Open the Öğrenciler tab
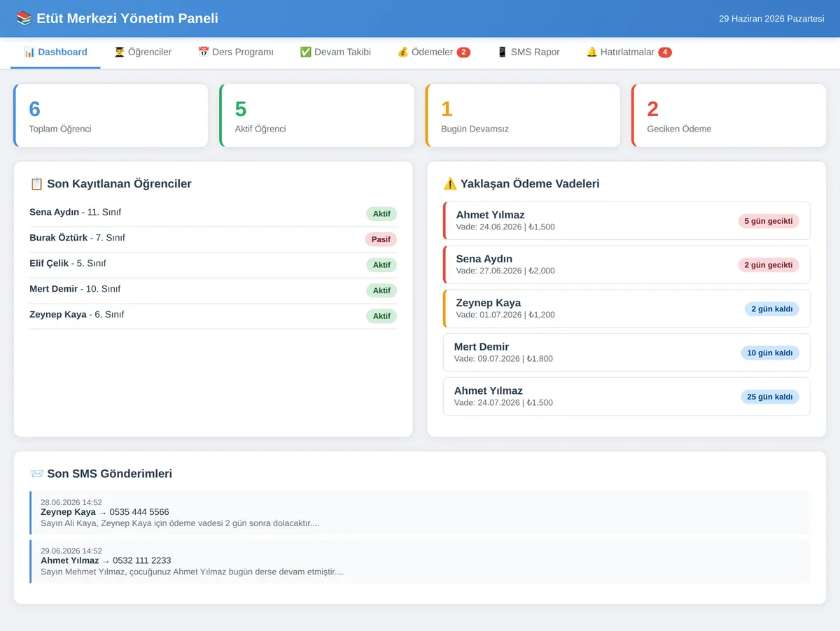Image resolution: width=840 pixels, height=631 pixels. pos(143,52)
